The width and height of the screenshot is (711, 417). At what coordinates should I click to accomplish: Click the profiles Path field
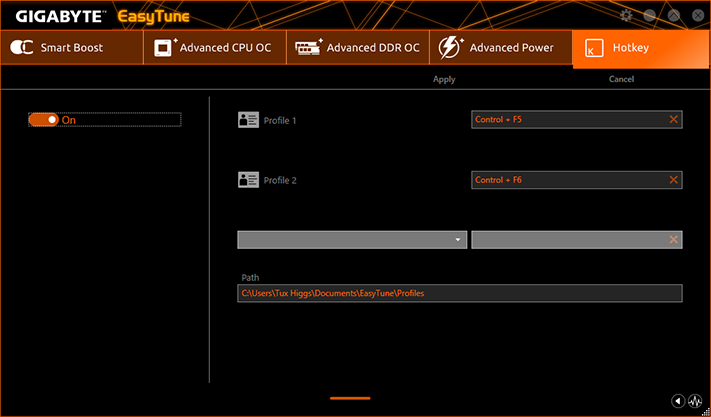pos(459,293)
